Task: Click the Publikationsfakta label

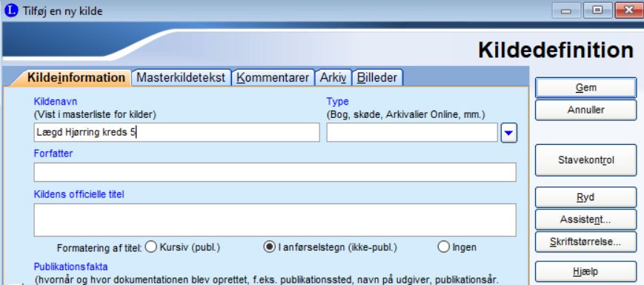Action: (x=70, y=266)
